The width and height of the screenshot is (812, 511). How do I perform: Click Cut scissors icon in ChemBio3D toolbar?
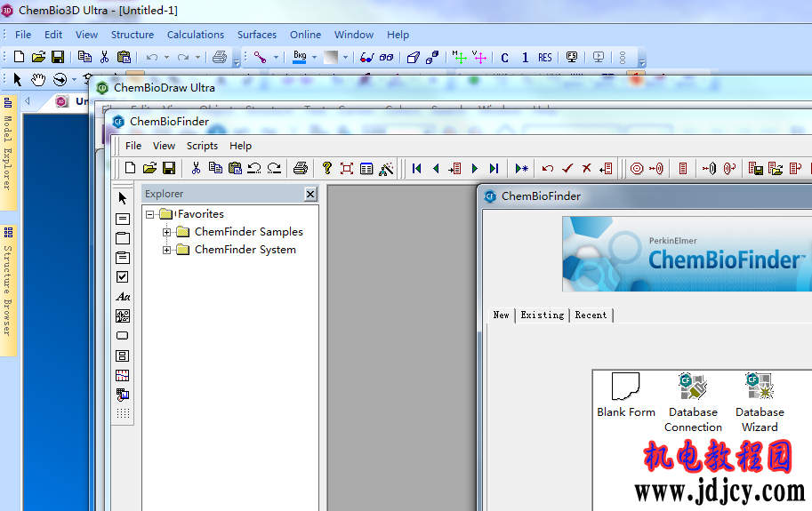pos(105,57)
